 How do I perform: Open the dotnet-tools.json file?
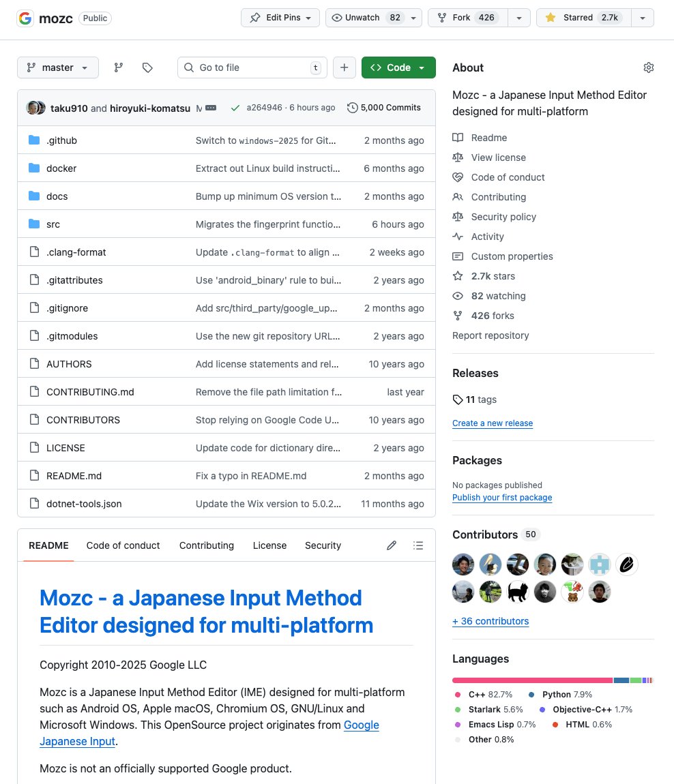[84, 504]
